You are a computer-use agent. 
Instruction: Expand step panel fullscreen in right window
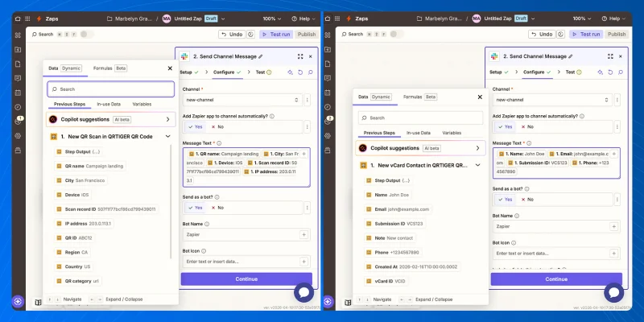(x=610, y=56)
